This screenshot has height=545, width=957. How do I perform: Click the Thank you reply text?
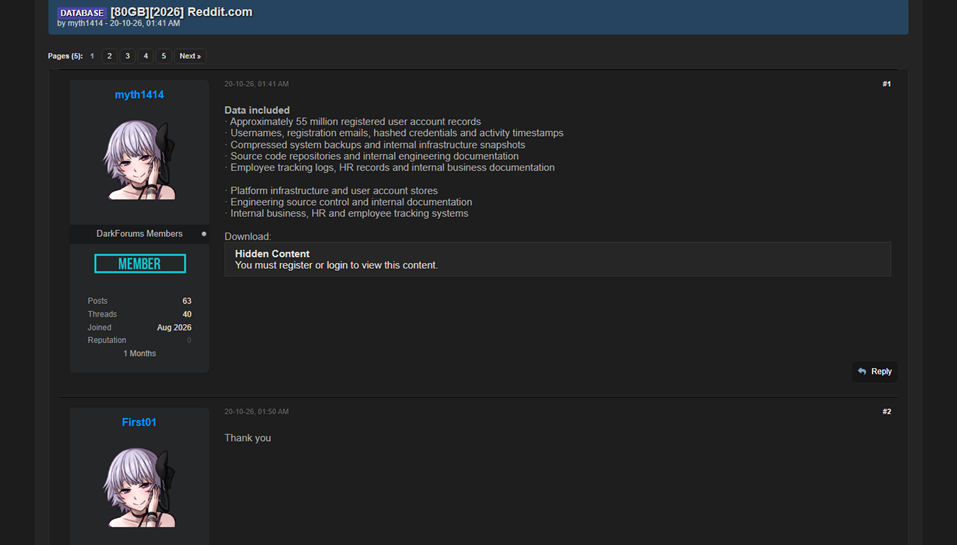(x=248, y=438)
